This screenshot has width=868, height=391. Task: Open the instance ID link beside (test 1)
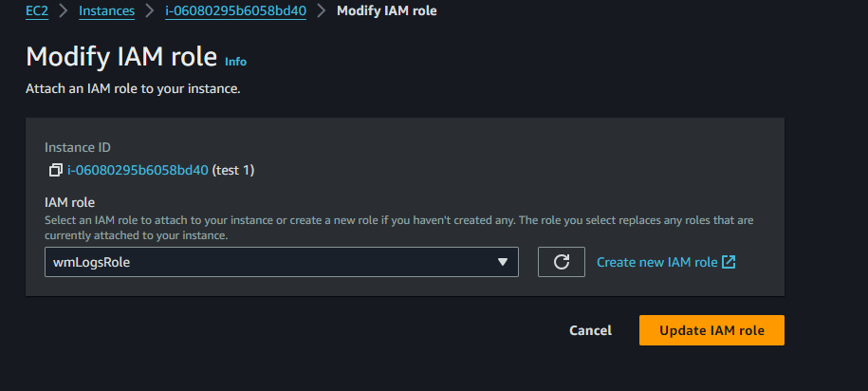coord(138,170)
